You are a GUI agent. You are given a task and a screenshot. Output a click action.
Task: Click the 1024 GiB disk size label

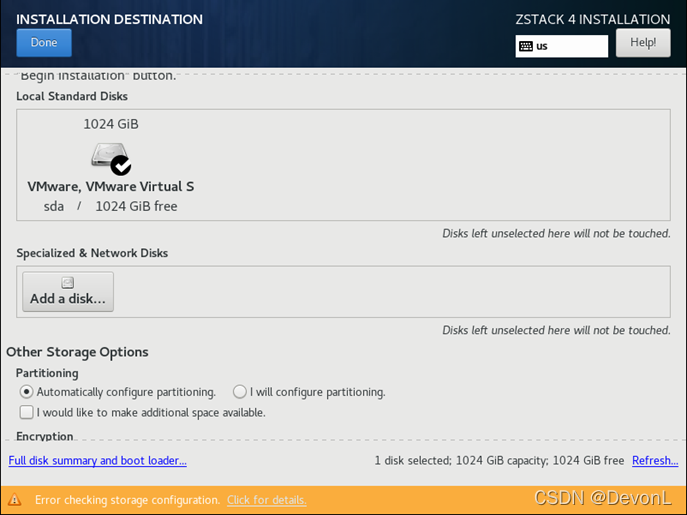[x=111, y=124]
